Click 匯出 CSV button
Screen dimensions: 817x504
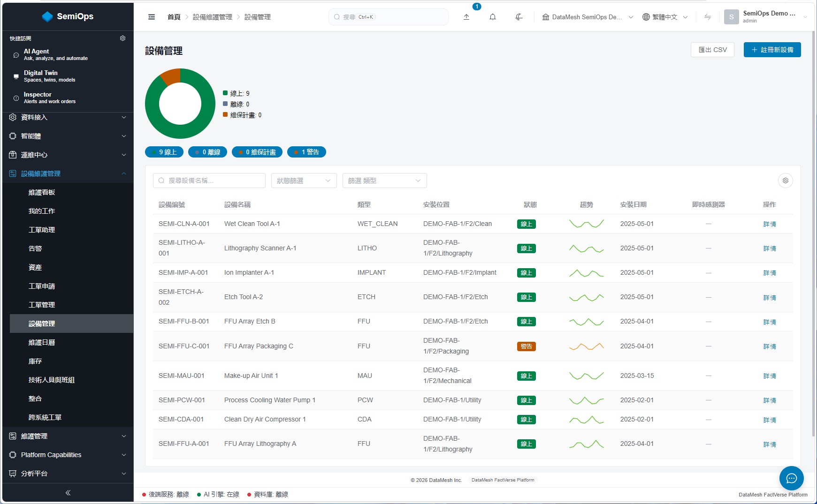712,50
